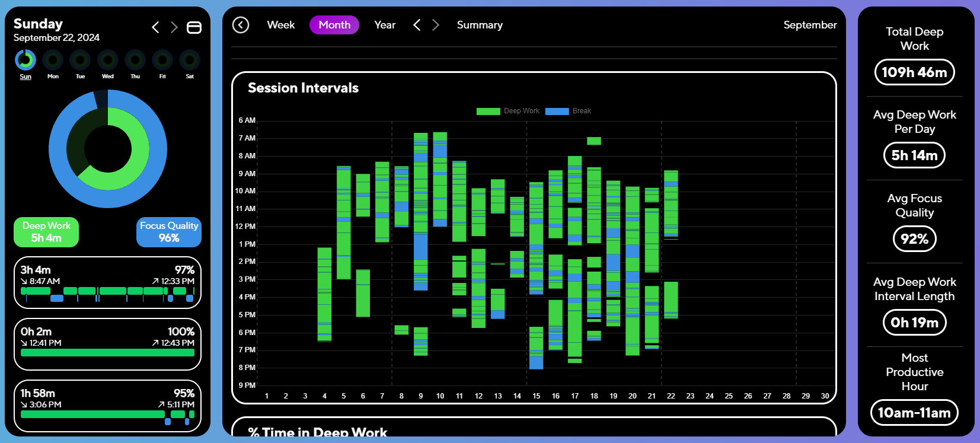Switch to the Week view tab
The width and height of the screenshot is (980, 443).
281,25
